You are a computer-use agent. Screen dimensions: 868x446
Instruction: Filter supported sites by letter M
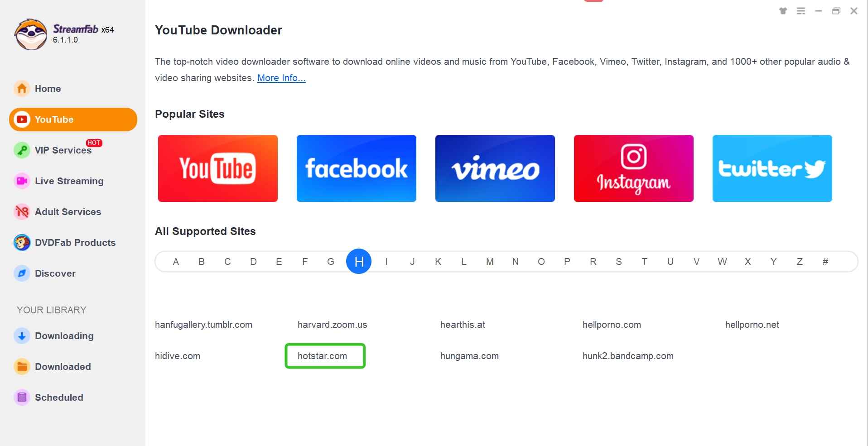point(490,262)
